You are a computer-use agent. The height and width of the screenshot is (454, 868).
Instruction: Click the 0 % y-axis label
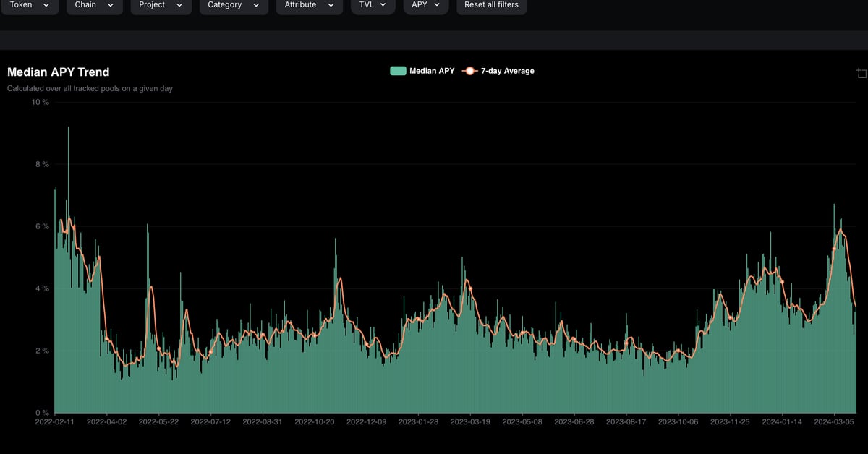pos(43,413)
